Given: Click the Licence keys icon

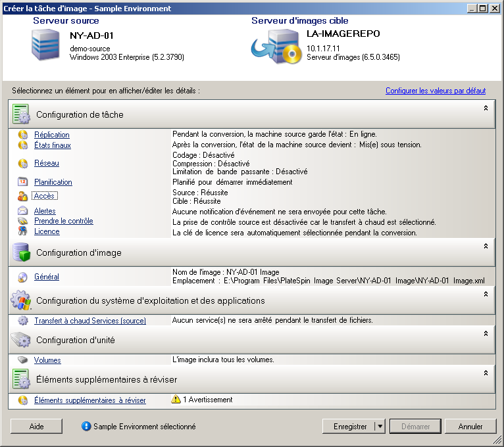Looking at the screenshot, I should tap(23, 231).
